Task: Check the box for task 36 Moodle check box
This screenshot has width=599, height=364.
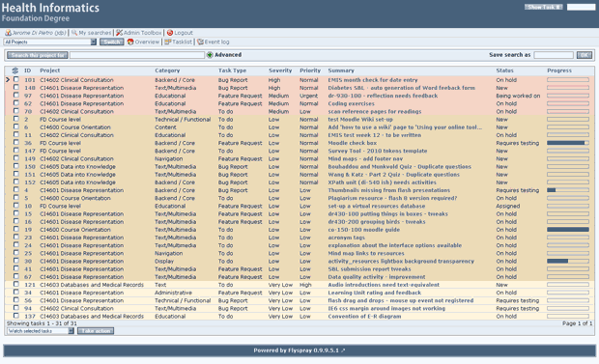Action: coord(16,143)
